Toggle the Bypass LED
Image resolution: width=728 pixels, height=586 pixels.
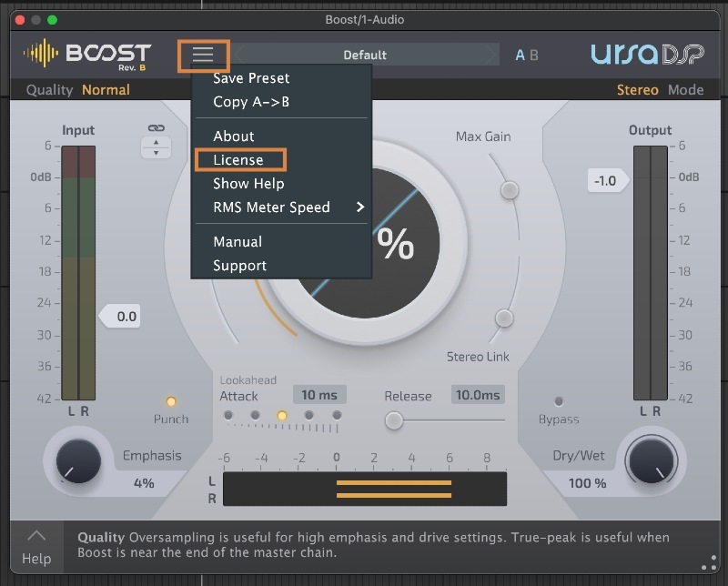pos(559,400)
